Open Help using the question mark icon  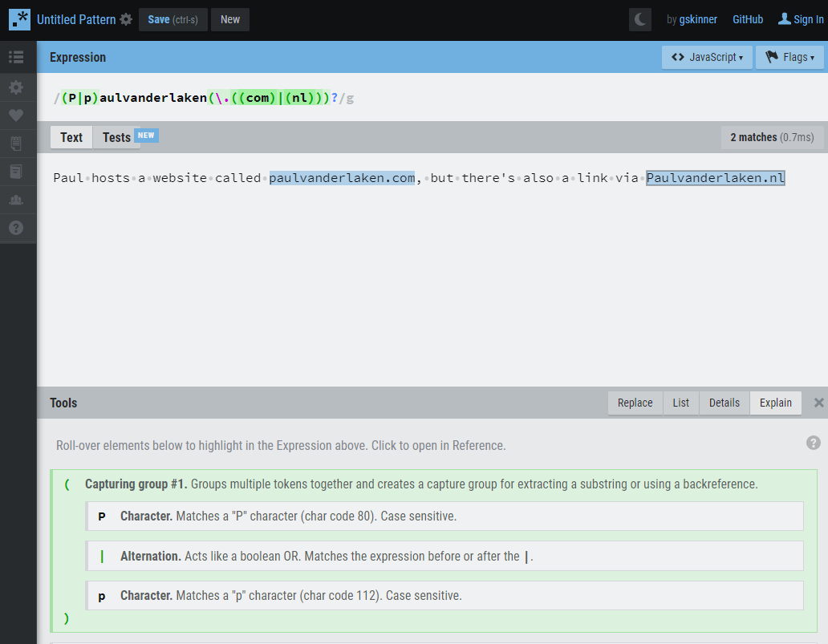(x=18, y=228)
